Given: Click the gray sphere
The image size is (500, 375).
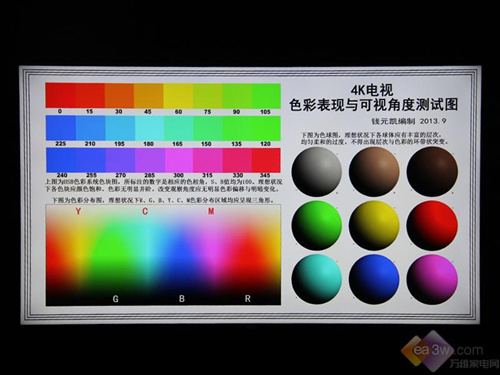Looking at the screenshot, I should 317,172.
